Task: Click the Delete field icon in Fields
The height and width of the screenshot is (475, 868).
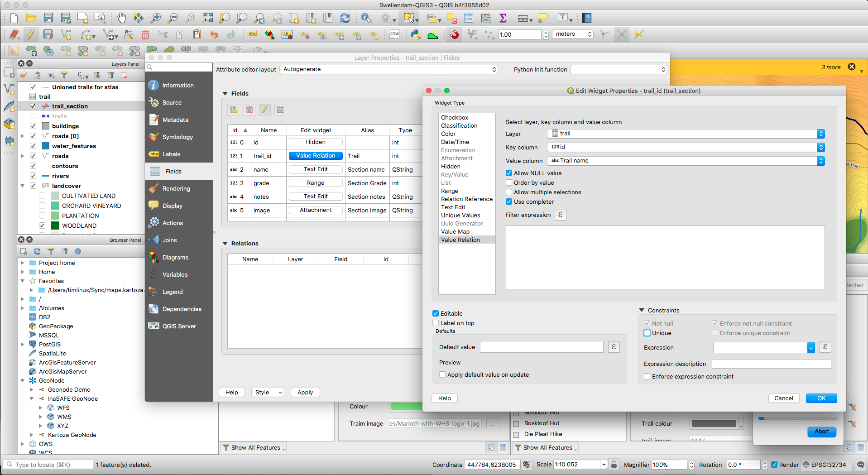Action: [x=249, y=110]
